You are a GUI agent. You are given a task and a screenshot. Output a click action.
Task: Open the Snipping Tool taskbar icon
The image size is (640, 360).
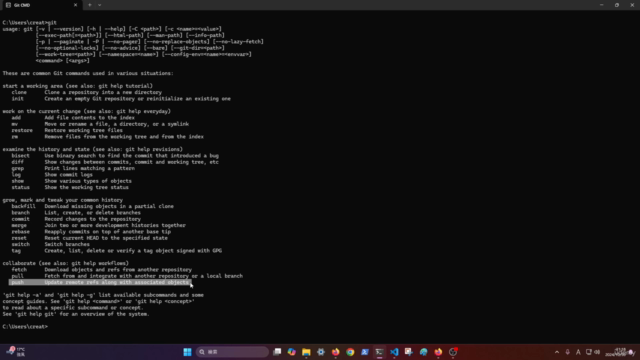coord(409,352)
